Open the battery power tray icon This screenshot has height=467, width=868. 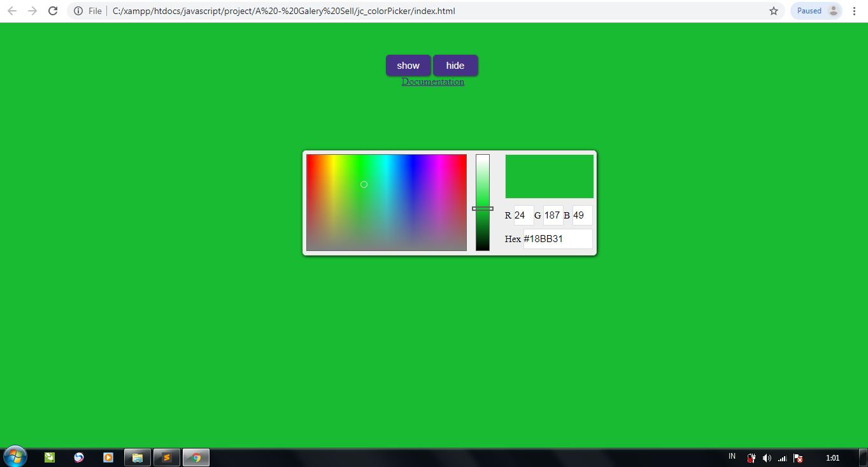[751, 458]
